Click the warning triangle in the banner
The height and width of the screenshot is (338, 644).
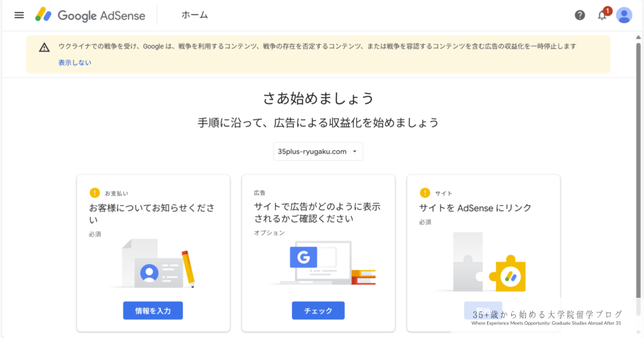(44, 47)
